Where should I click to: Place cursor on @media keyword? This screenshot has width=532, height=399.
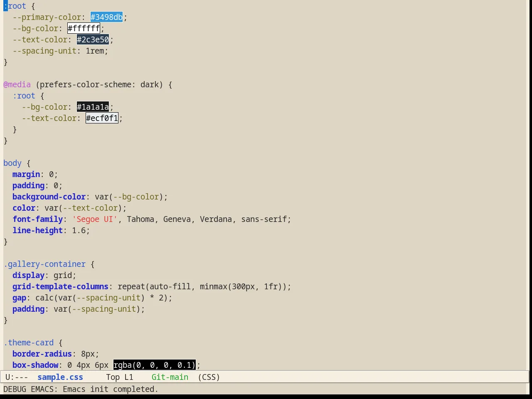(x=17, y=84)
